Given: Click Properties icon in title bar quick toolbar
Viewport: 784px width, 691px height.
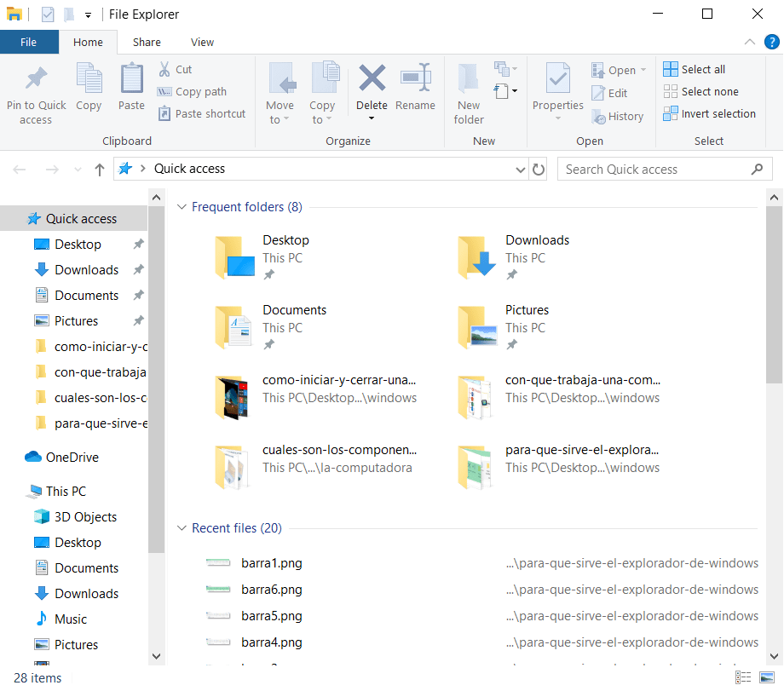Looking at the screenshot, I should click(x=48, y=14).
